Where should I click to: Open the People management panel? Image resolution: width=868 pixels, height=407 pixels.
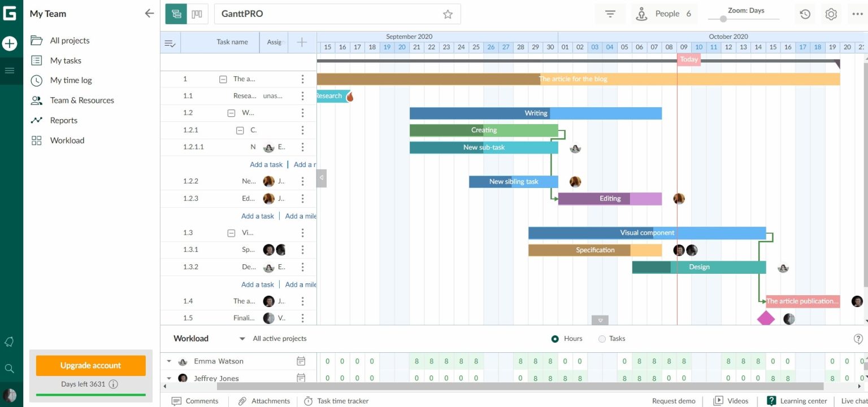[x=665, y=13]
